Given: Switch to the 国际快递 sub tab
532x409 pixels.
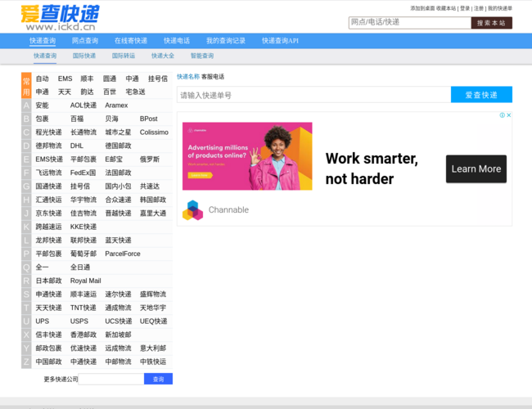Looking at the screenshot, I should [x=84, y=56].
